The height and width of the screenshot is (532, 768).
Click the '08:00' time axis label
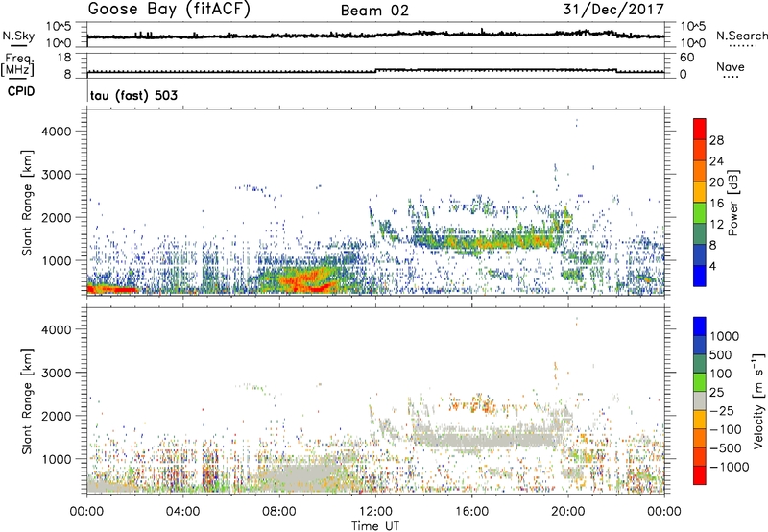click(x=279, y=512)
